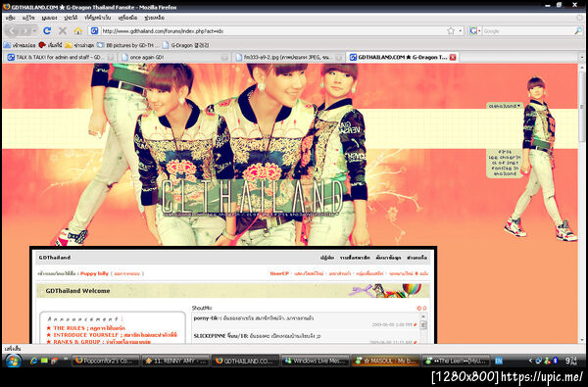Close the 'once again GD!' tab

[224, 58]
